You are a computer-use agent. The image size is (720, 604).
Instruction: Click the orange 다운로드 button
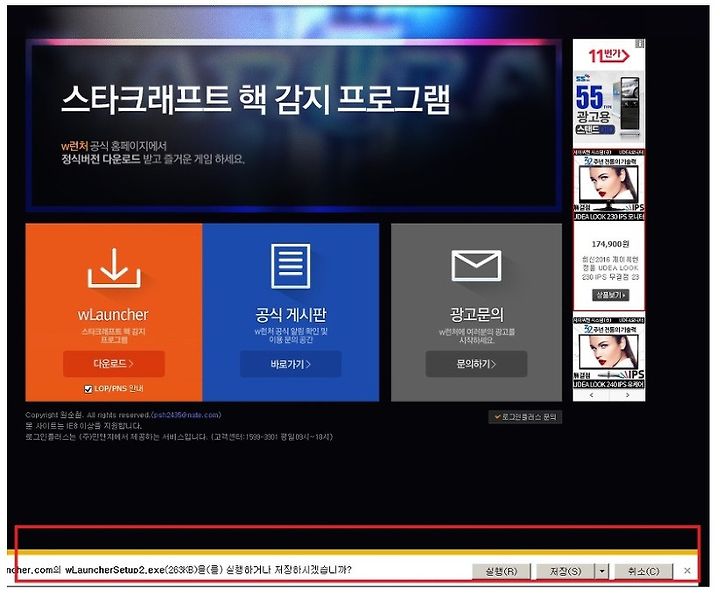pyautogui.click(x=114, y=364)
